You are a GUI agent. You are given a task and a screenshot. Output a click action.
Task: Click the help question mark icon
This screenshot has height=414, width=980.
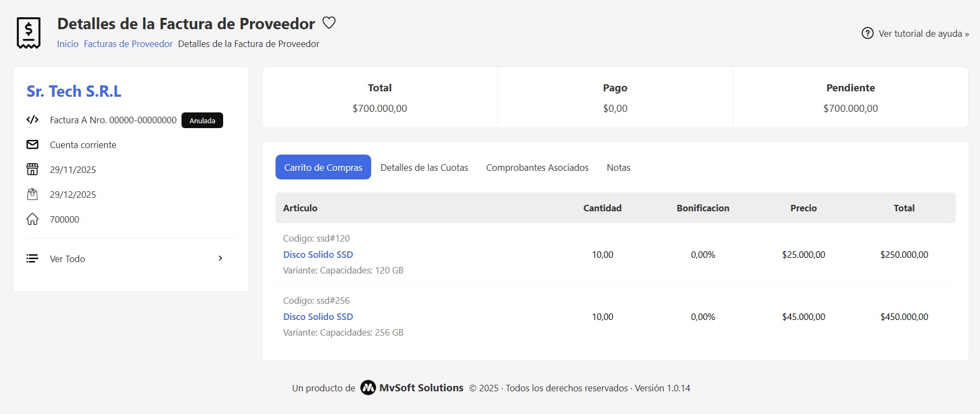[867, 34]
